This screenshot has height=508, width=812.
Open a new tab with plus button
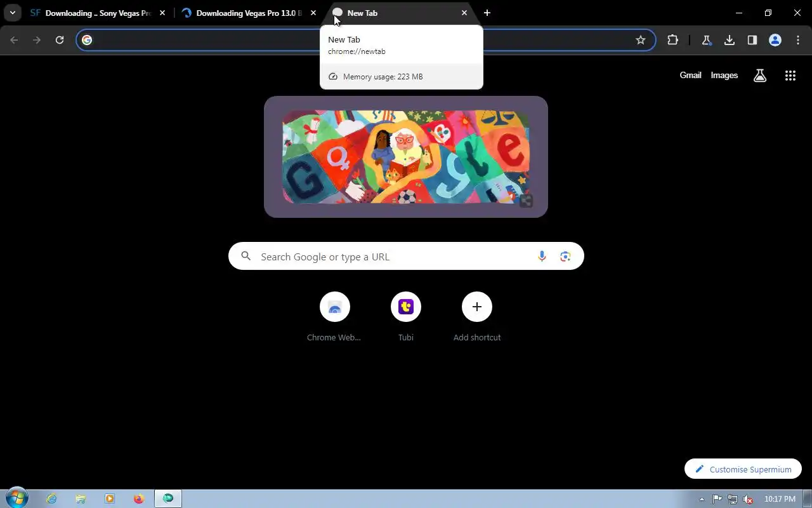click(x=487, y=13)
